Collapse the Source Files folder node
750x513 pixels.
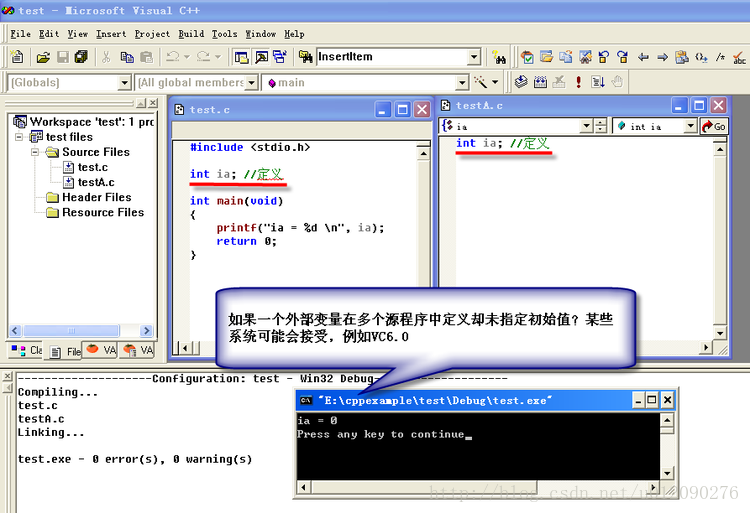[x=35, y=152]
